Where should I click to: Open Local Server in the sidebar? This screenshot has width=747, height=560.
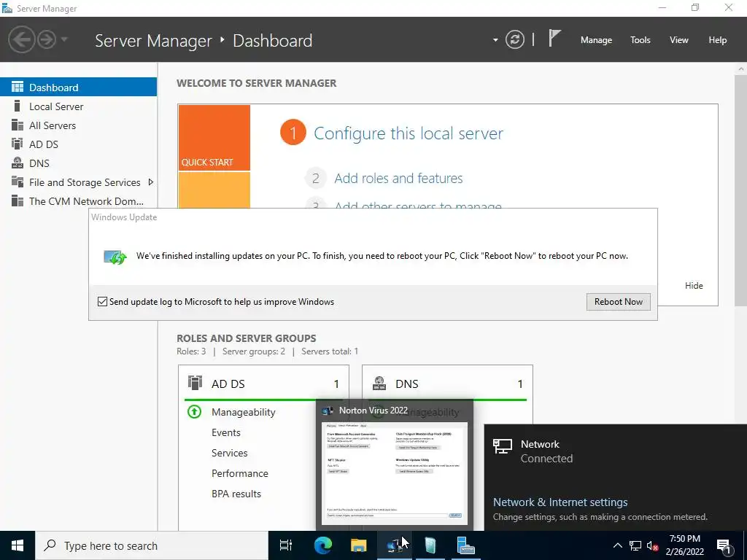[x=78, y=106]
